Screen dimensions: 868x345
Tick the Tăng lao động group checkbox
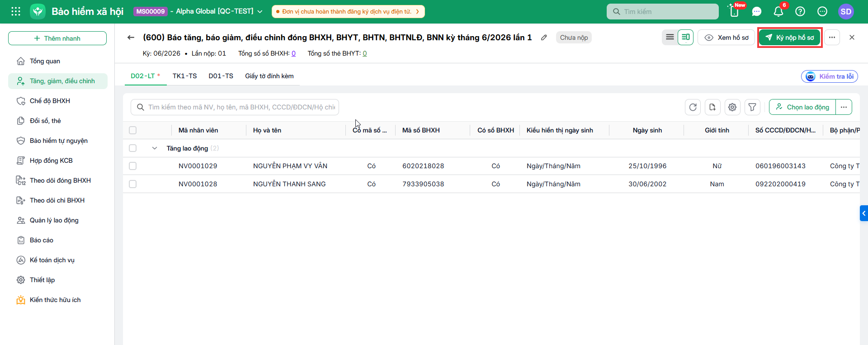pos(132,148)
